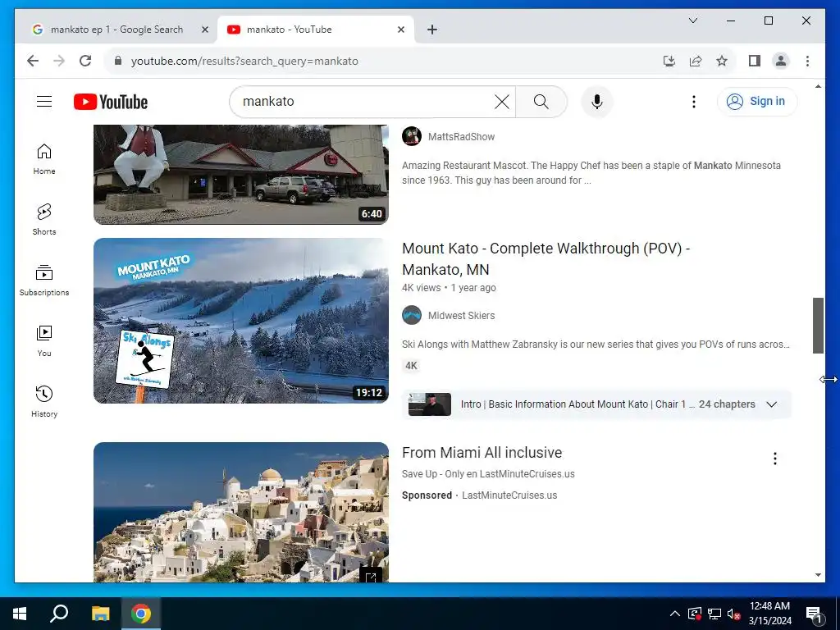This screenshot has height=630, width=840.
Task: Click the Sign in button
Action: click(x=757, y=101)
